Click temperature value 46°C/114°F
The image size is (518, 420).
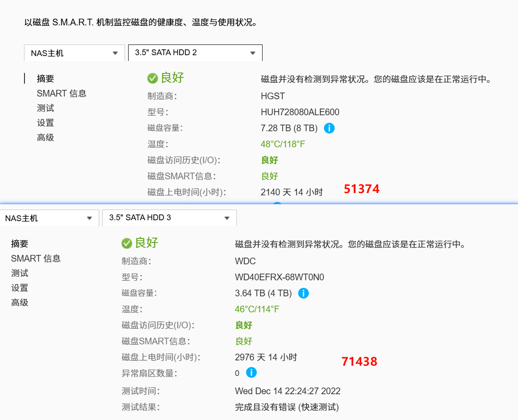point(257,309)
